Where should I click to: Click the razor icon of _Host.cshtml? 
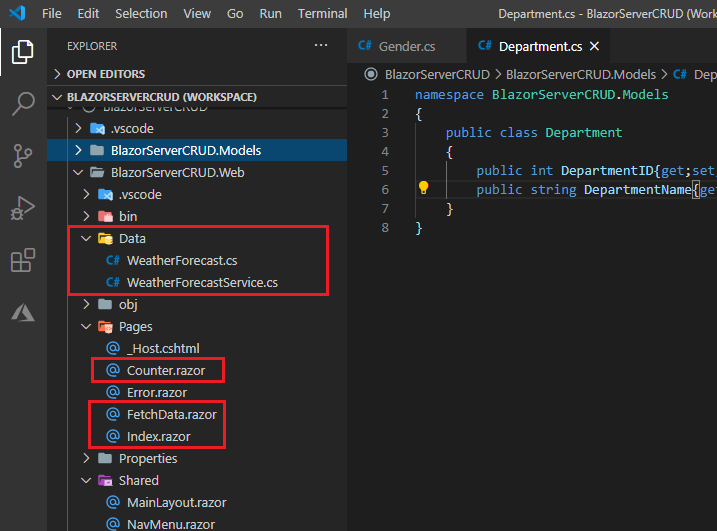(113, 348)
